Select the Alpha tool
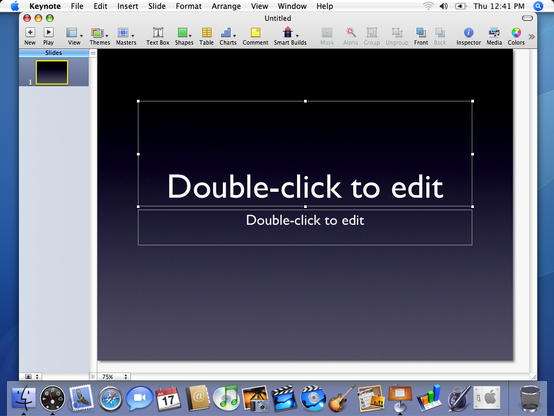The width and height of the screenshot is (554, 416). [350, 36]
